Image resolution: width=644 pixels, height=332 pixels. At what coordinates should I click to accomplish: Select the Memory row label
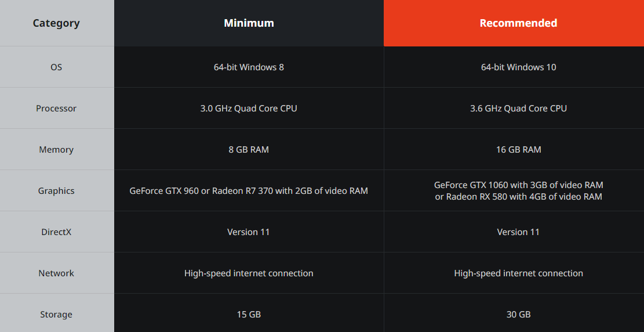tap(56, 150)
